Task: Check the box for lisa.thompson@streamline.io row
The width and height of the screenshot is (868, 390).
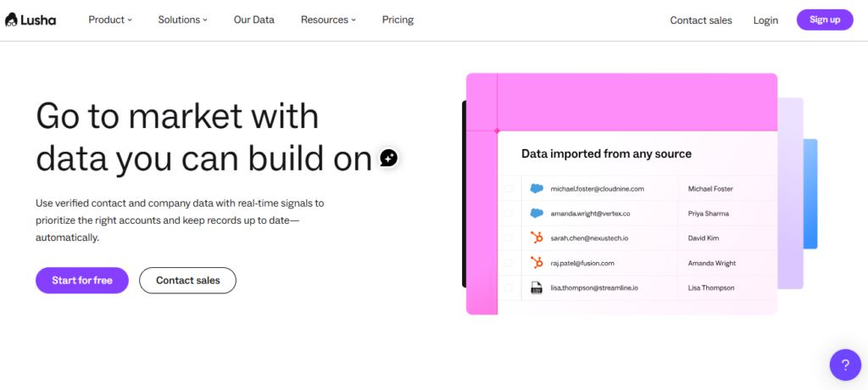Action: [x=509, y=288]
